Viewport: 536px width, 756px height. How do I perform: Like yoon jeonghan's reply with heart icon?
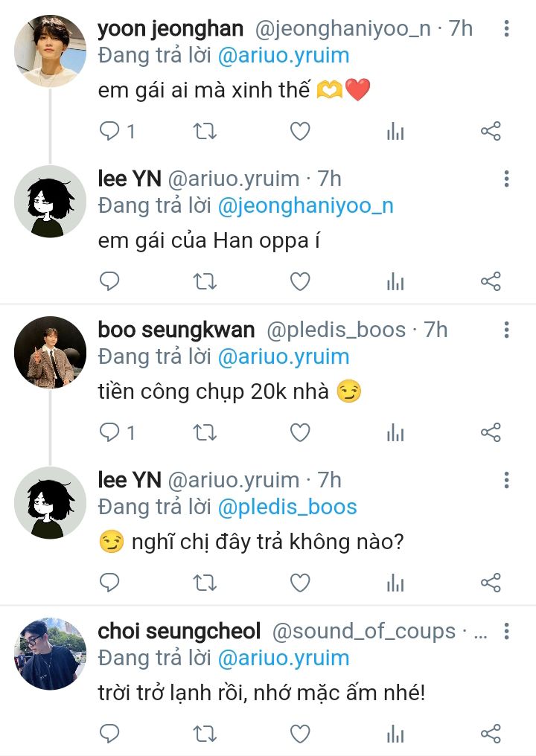pos(299,132)
